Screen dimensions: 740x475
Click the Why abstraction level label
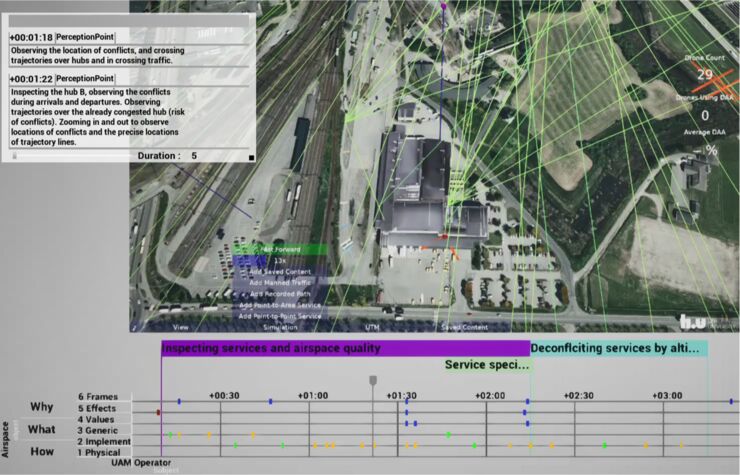click(x=42, y=407)
